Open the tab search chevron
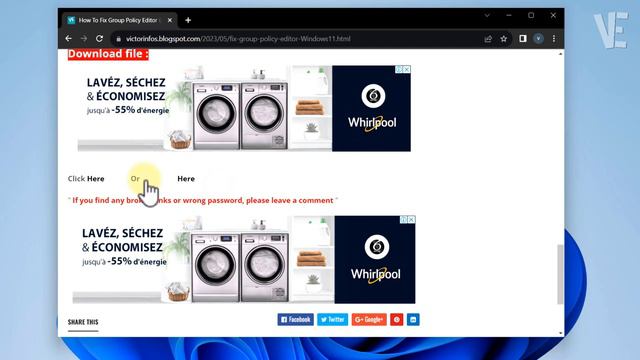This screenshot has width=640, height=360. tap(487, 16)
